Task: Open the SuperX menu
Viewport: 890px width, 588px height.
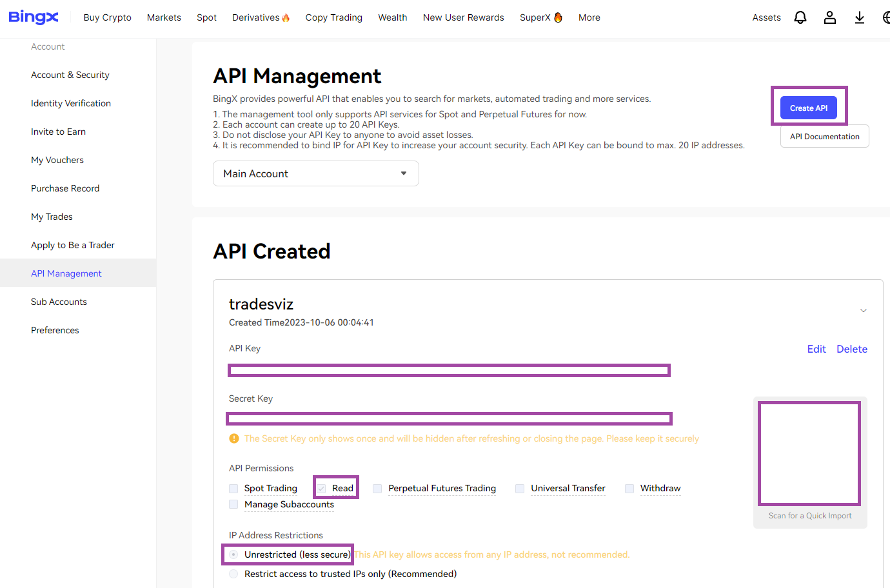Action: [541, 17]
